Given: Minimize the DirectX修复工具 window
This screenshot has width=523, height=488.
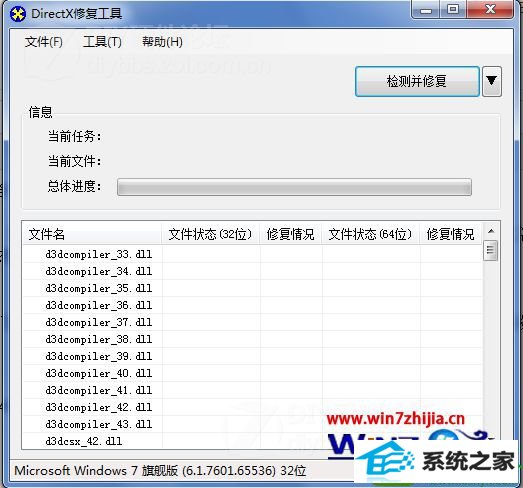Looking at the screenshot, I should [426, 10].
